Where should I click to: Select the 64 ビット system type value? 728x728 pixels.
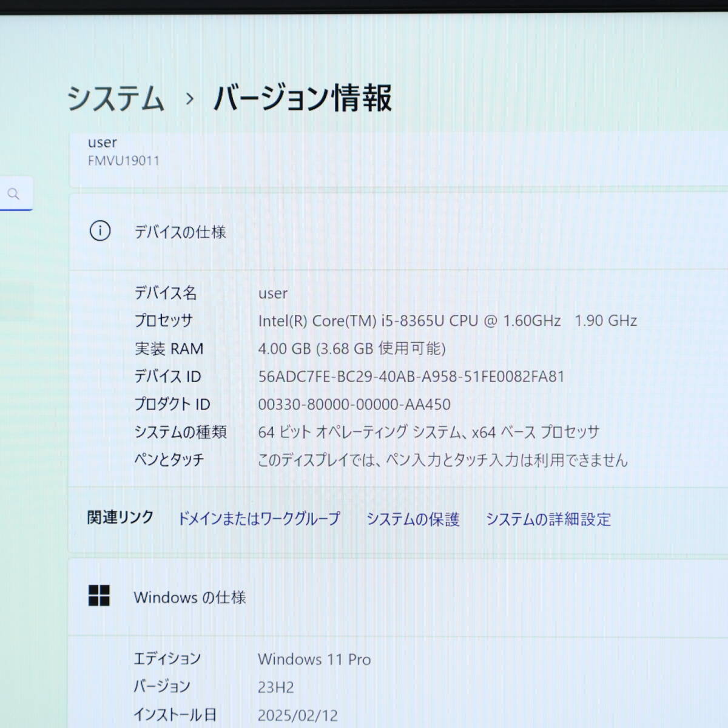click(429, 432)
